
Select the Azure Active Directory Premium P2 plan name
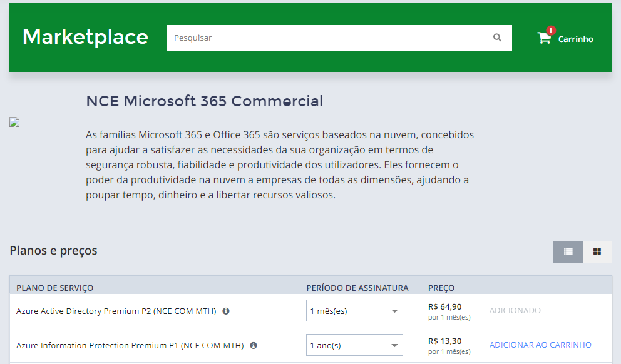(x=116, y=311)
